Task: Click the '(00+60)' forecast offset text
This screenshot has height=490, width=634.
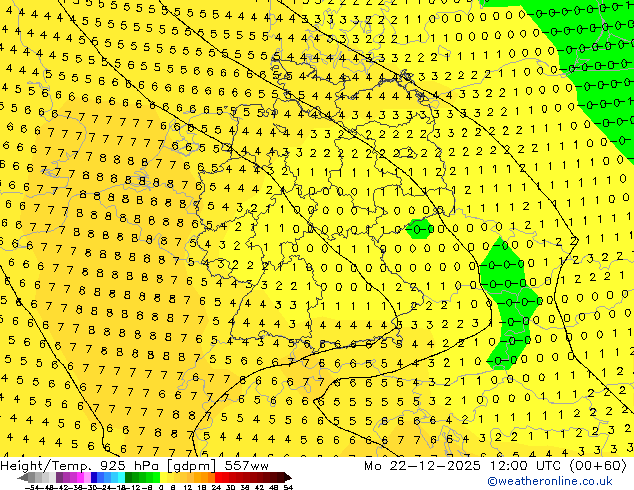Action: [x=598, y=466]
